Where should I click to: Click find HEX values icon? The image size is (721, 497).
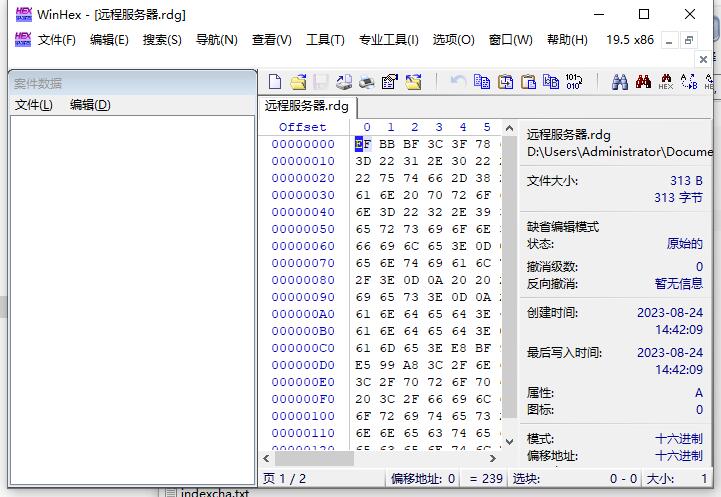[666, 82]
